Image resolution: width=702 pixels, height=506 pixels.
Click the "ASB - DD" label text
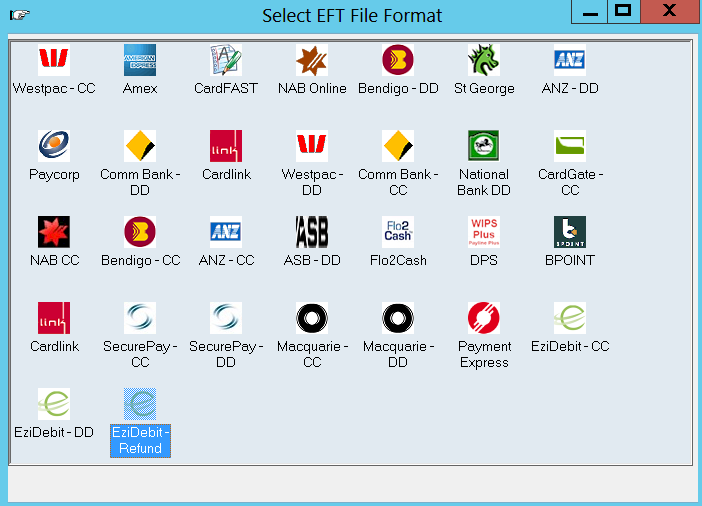point(312,260)
